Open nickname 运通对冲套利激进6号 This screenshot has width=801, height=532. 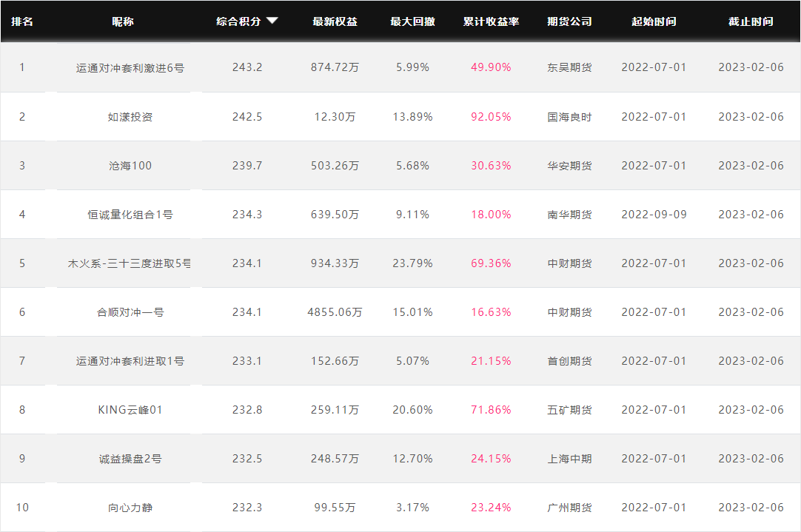[x=130, y=68]
